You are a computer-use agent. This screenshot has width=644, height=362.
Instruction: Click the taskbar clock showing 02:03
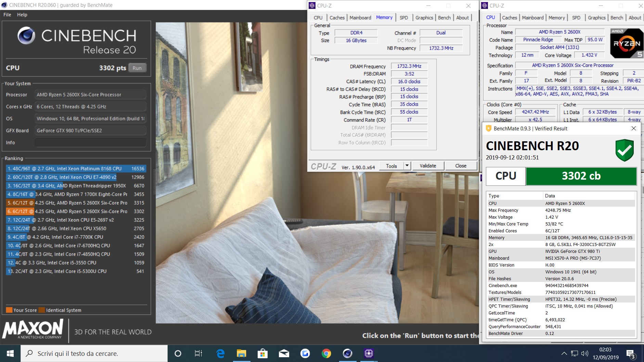click(605, 353)
